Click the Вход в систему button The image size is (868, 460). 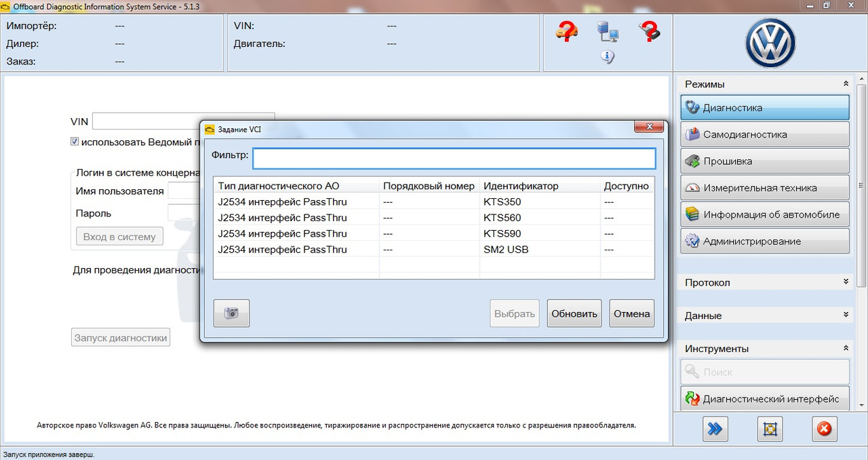(x=119, y=237)
